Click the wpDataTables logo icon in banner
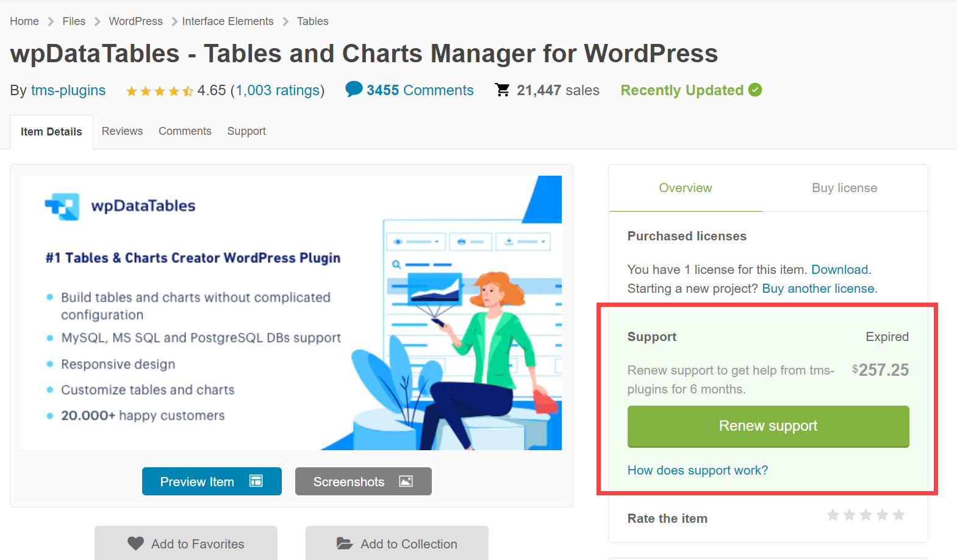957x560 pixels. click(x=62, y=207)
